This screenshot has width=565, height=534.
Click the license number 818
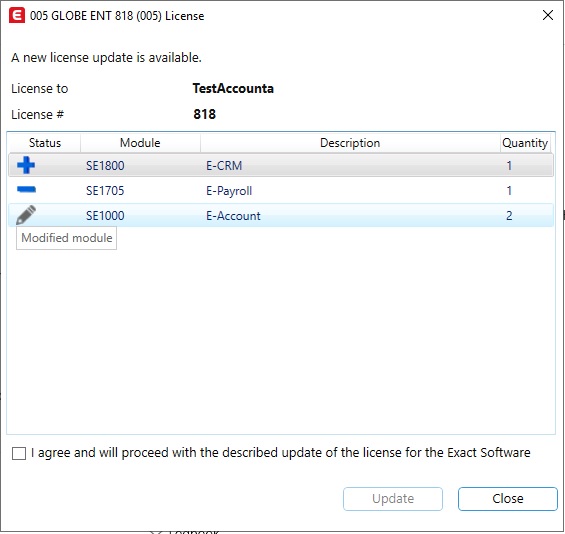(204, 115)
